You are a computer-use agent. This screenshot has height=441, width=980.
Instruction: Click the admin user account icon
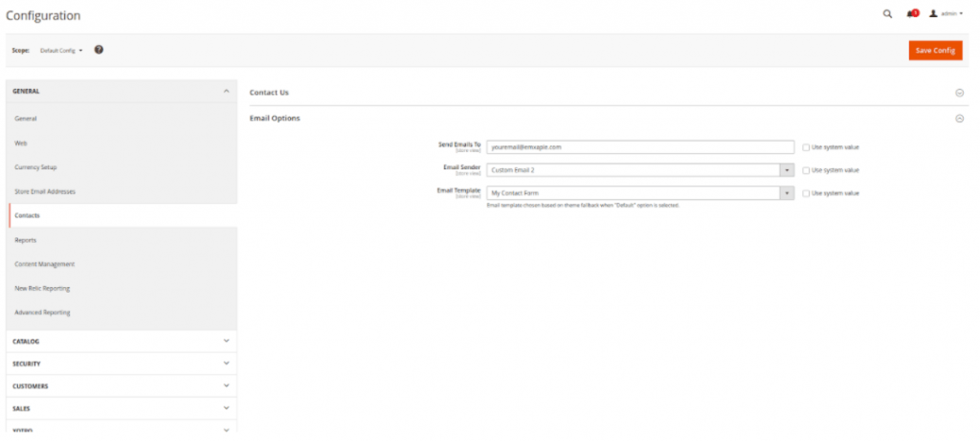(x=933, y=14)
